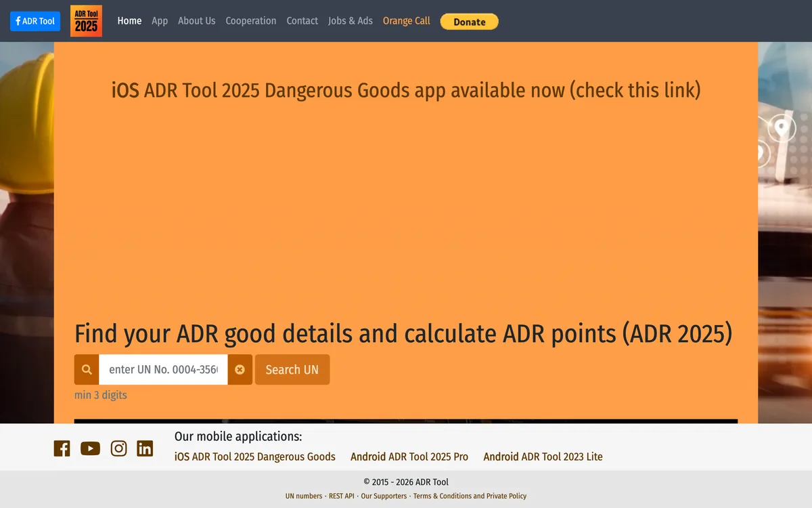Open the App menu item
The image size is (812, 508).
point(160,21)
